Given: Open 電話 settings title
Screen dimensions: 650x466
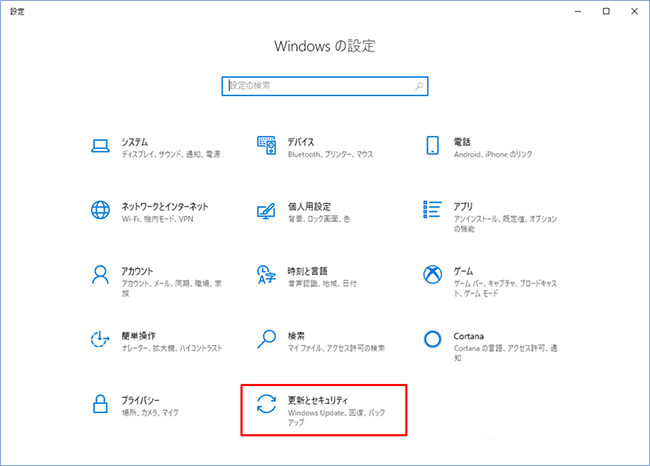Looking at the screenshot, I should (x=462, y=142).
